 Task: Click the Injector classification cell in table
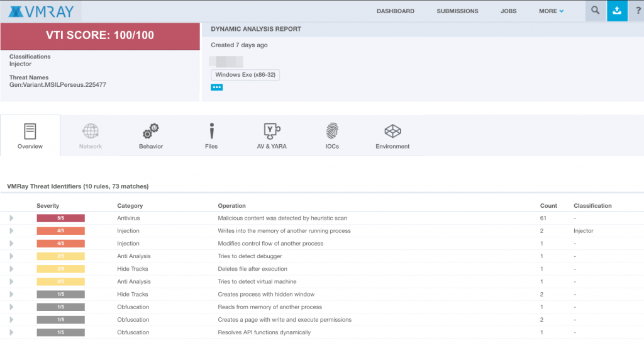coord(583,230)
